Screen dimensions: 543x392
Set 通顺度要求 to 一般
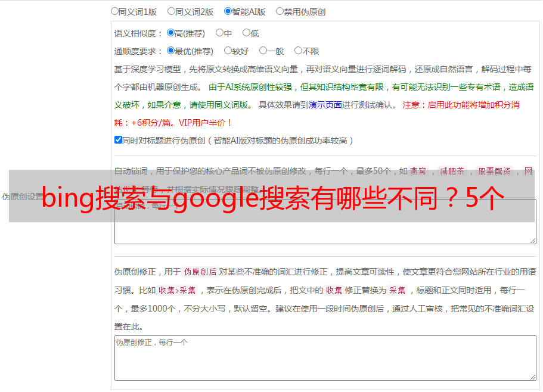[263, 51]
